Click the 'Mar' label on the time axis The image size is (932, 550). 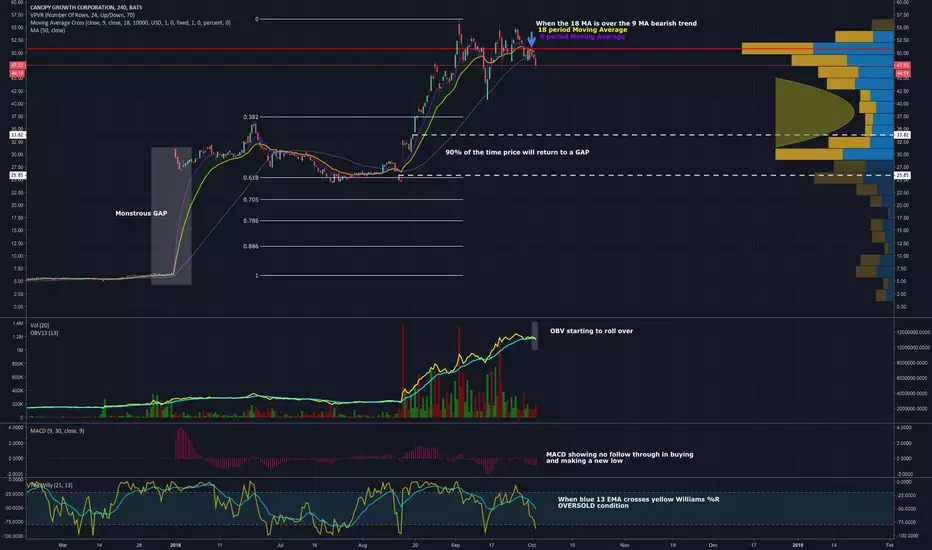coord(62,545)
